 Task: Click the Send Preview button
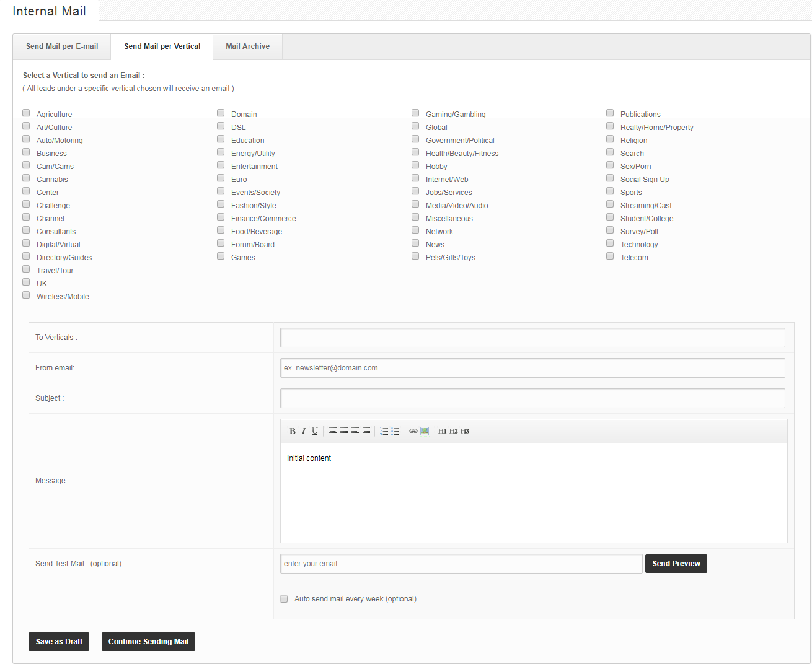click(676, 564)
